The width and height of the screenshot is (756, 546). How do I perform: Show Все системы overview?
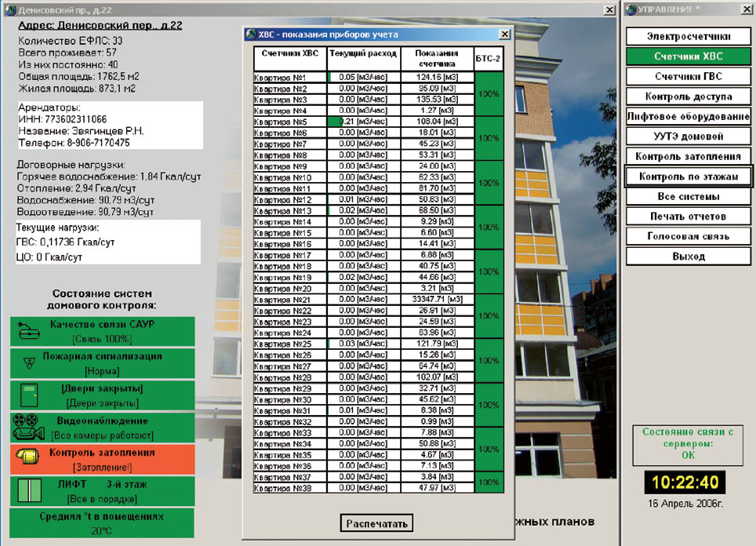click(689, 196)
